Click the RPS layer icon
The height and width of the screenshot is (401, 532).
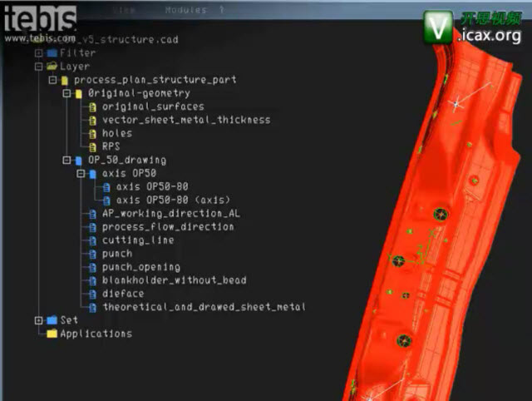coord(92,147)
